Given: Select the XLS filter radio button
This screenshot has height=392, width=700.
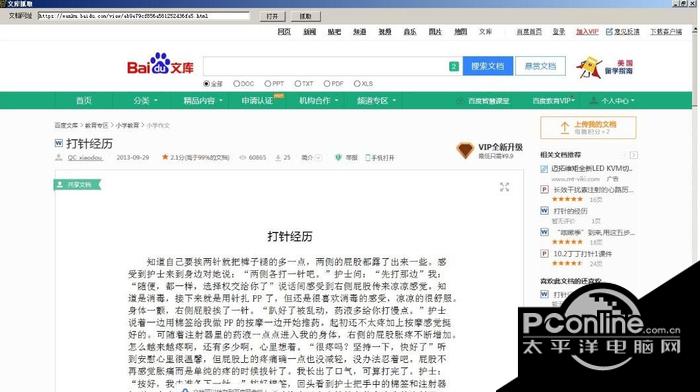Looking at the screenshot, I should click(x=357, y=83).
